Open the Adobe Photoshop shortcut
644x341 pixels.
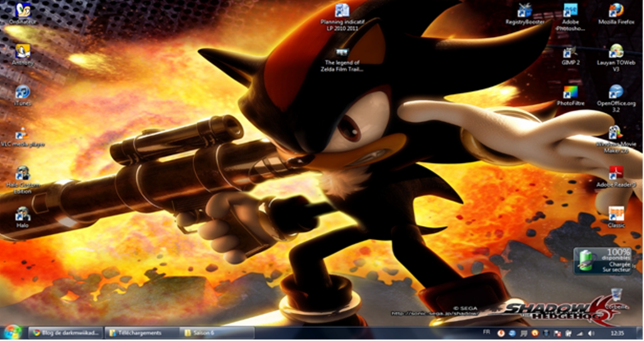[570, 17]
